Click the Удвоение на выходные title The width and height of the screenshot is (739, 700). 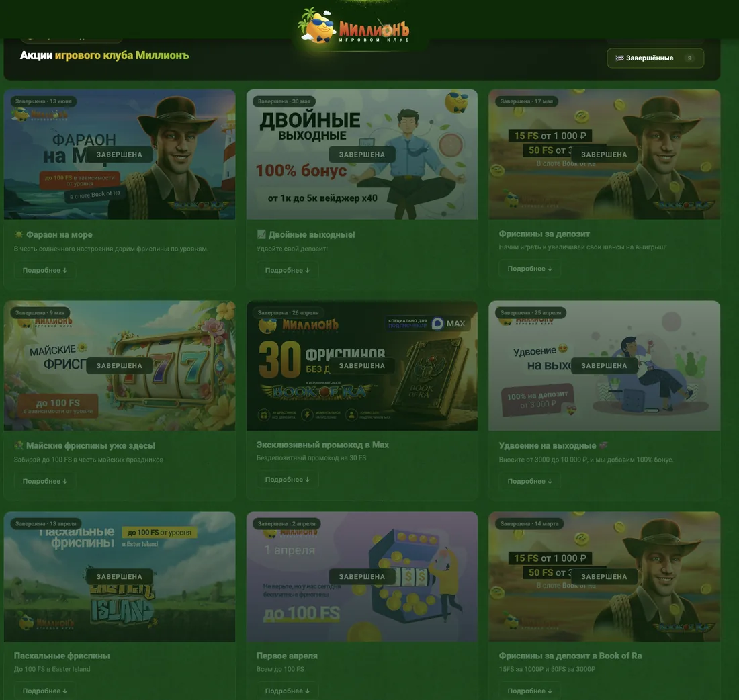point(547,445)
